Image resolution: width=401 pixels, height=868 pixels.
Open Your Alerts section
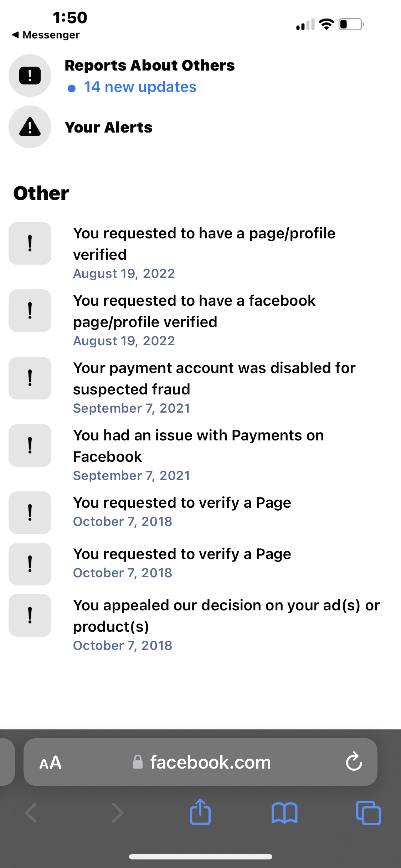(x=109, y=127)
